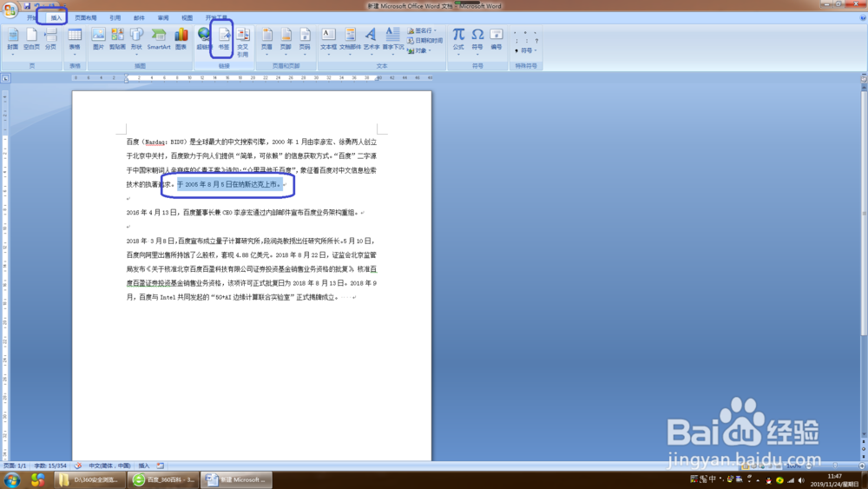Open 文档部件 quick parts

click(x=350, y=40)
